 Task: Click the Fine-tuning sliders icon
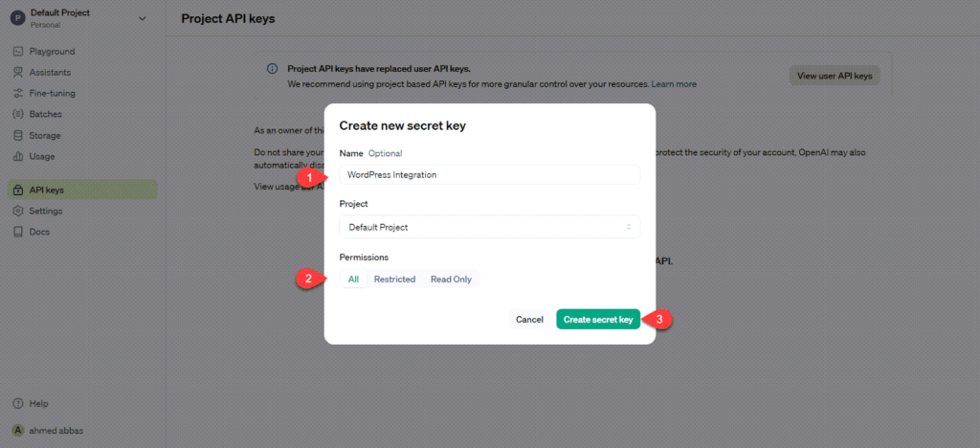19,94
